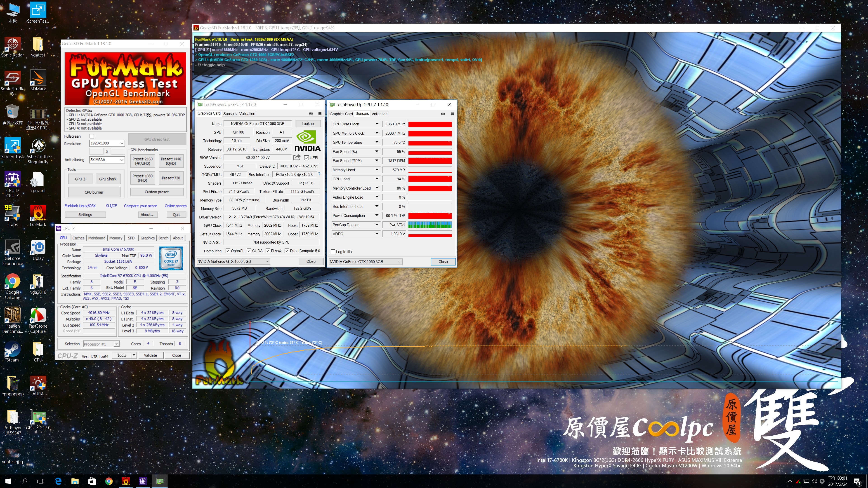Open the hamburger menu in GPU-Z Sensors window
Screen dimensions: 868x488
coord(452,114)
